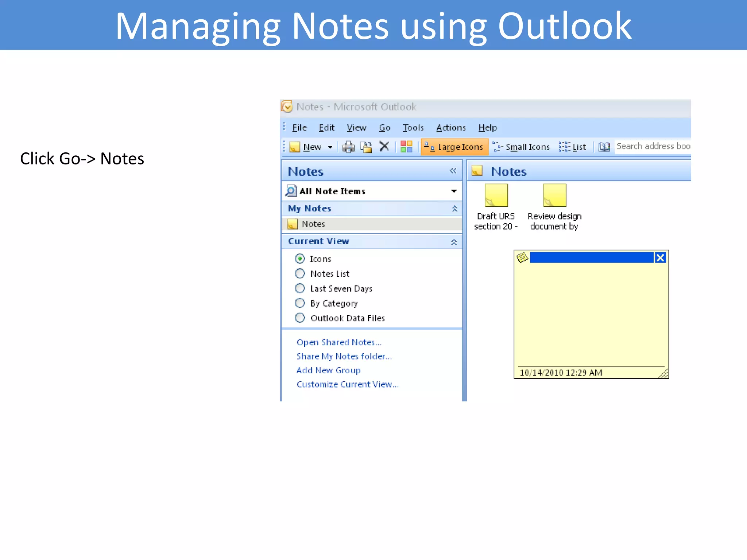The height and width of the screenshot is (560, 747).
Task: Click the blue note title bar
Action: pos(591,257)
